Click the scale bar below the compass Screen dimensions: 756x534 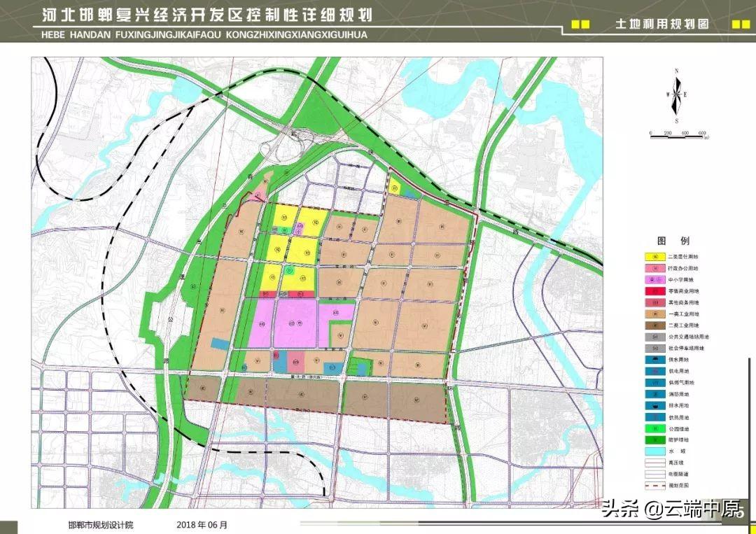(x=678, y=136)
